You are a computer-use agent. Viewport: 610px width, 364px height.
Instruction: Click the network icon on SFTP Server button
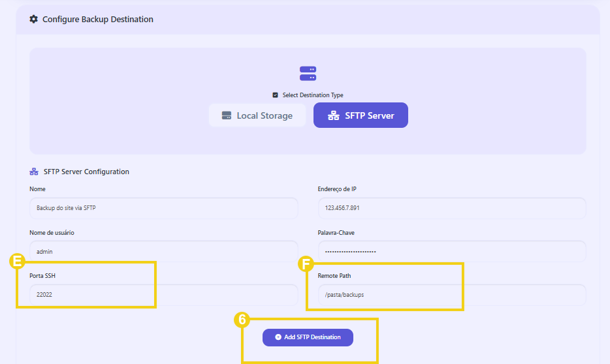[x=333, y=115]
